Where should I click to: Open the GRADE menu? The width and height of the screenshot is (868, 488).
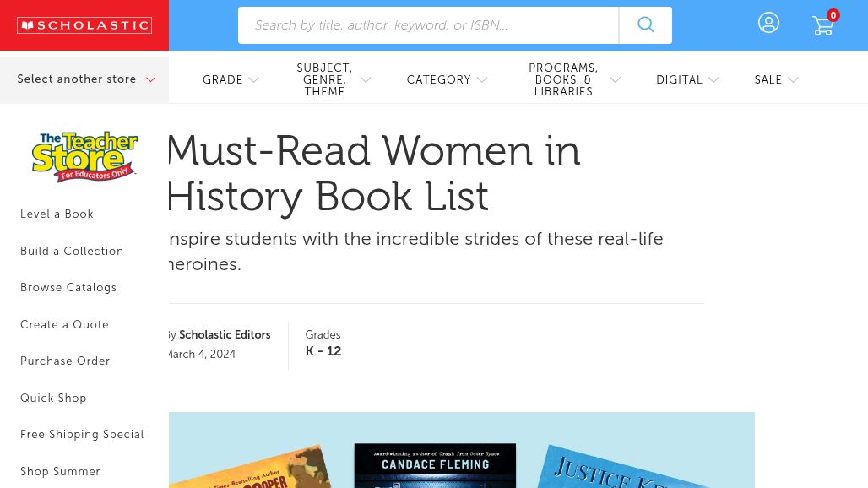point(223,79)
